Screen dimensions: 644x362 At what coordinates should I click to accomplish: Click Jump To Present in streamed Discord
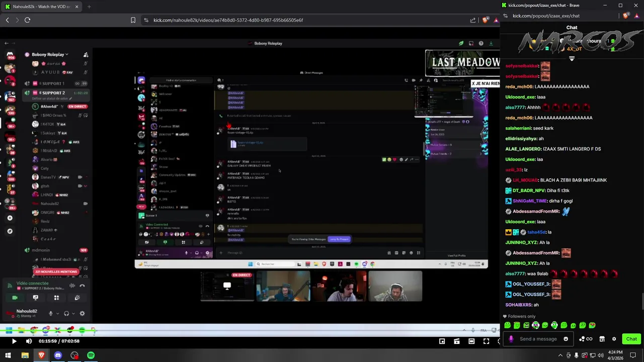click(339, 239)
